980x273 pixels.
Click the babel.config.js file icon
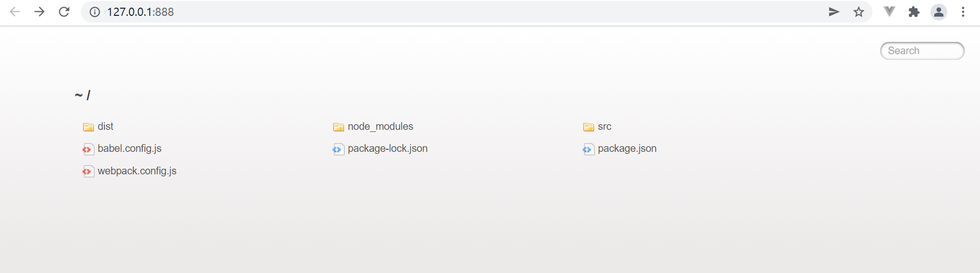(88, 149)
